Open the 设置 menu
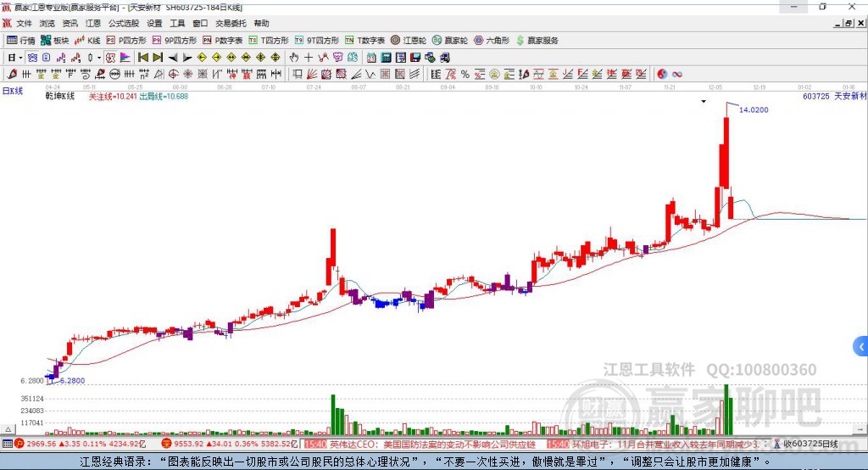This screenshot has height=470, width=868. [154, 23]
